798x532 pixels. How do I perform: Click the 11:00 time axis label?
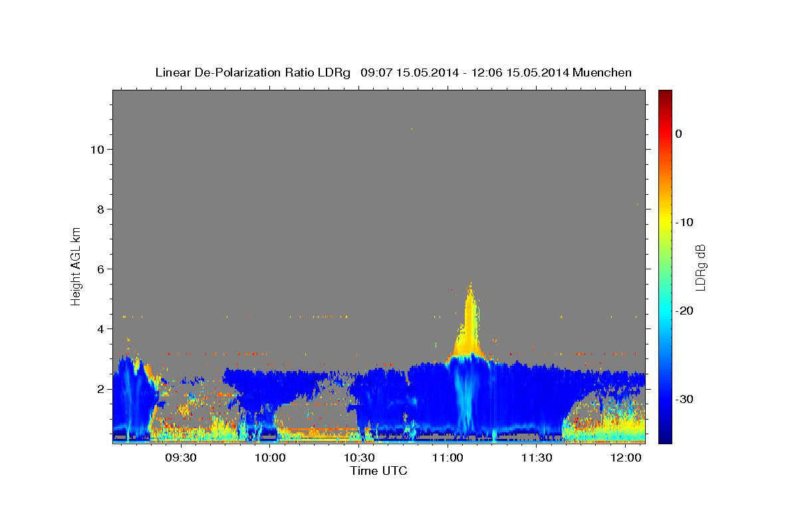tap(448, 458)
